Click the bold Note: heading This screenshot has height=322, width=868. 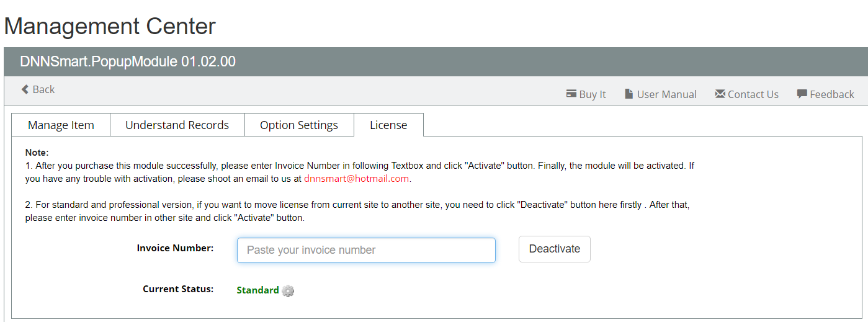coord(37,152)
